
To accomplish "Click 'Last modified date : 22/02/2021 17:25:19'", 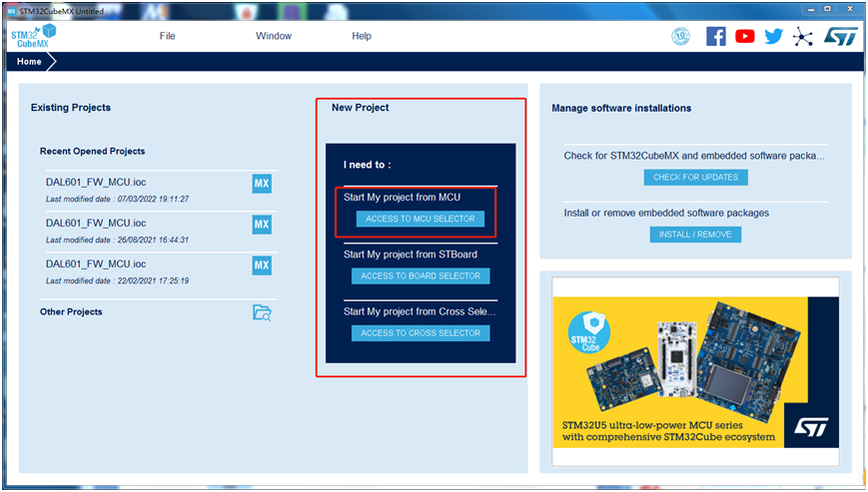I will 117,280.
